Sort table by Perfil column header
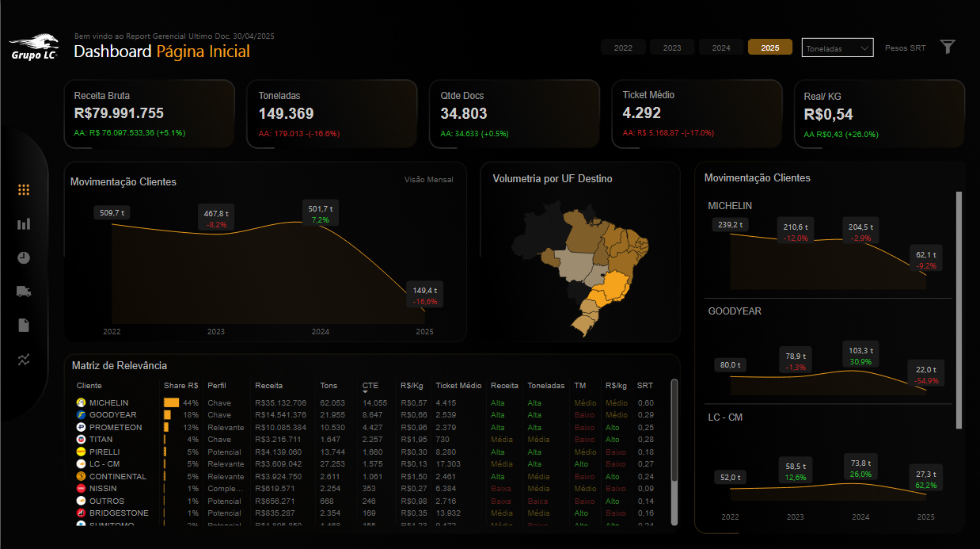Screen dimensions: 980x549 pos(217,386)
